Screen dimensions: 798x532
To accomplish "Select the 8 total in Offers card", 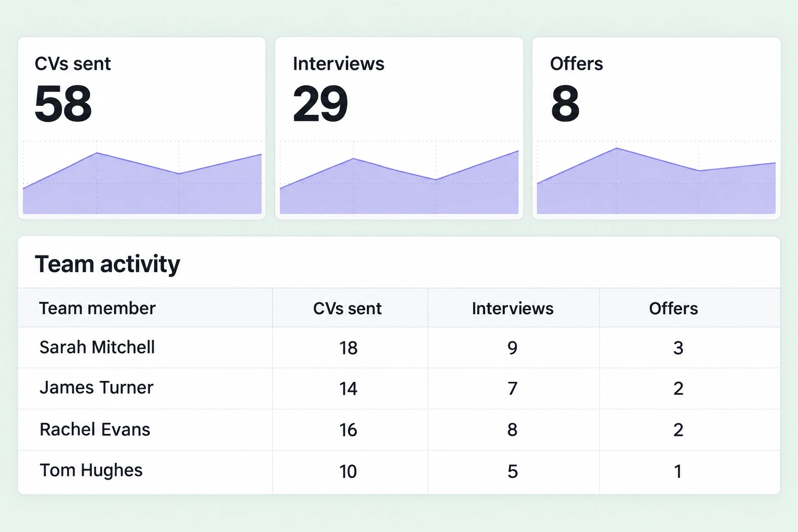I will click(565, 104).
